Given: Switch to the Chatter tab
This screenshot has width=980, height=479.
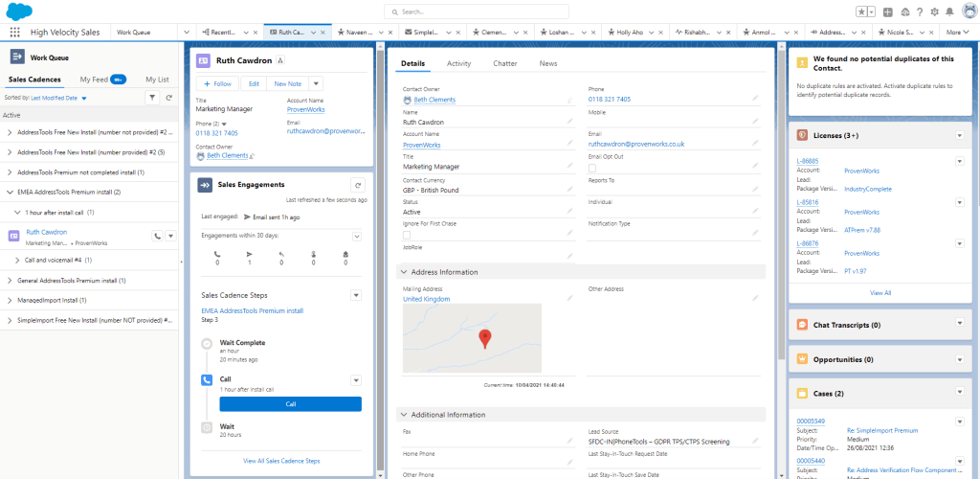Looking at the screenshot, I should (x=504, y=63).
